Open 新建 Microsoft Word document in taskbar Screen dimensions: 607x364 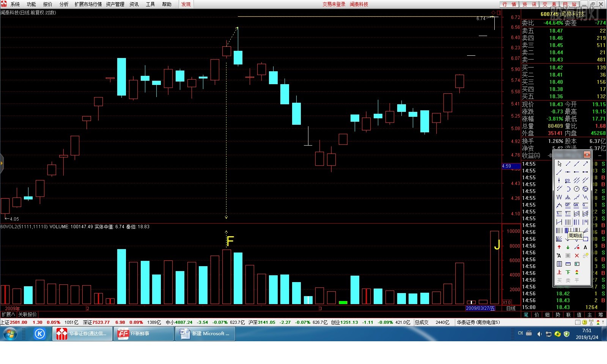205,334
